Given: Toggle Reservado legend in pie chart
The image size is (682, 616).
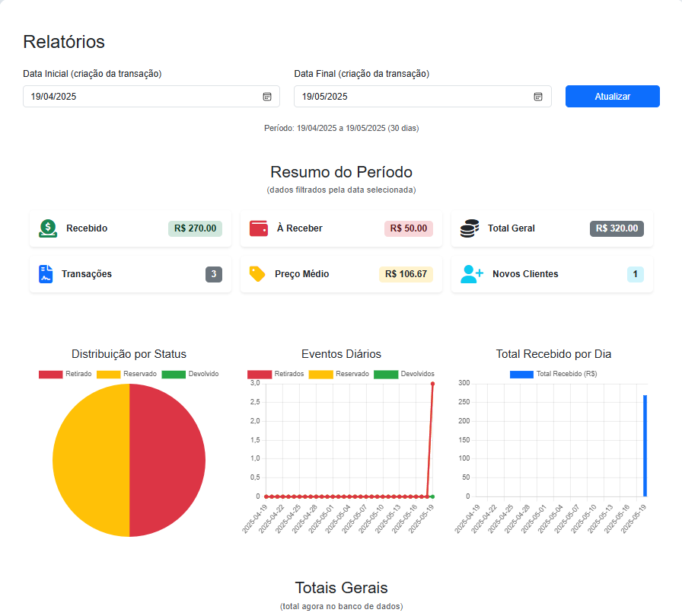Looking at the screenshot, I should pyautogui.click(x=126, y=374).
